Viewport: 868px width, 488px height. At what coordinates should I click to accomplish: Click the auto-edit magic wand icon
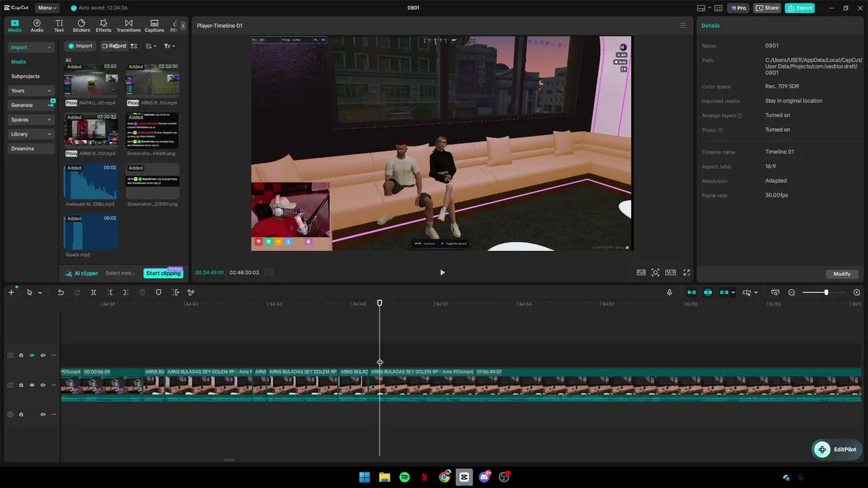pos(191,292)
